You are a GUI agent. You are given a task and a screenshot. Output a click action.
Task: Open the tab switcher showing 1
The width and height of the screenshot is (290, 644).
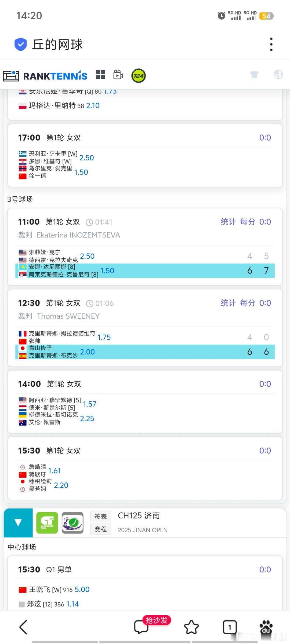click(x=230, y=627)
